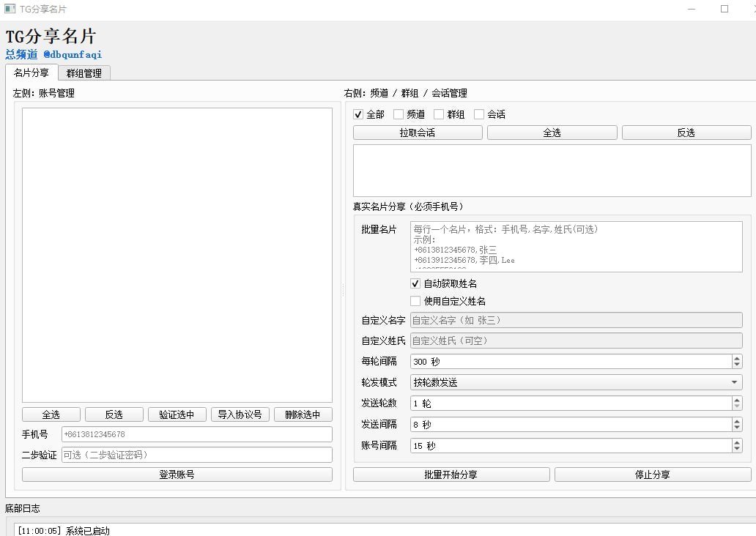756x536 pixels.
Task: Increase 账号间隔 seconds value
Action: tap(736, 442)
